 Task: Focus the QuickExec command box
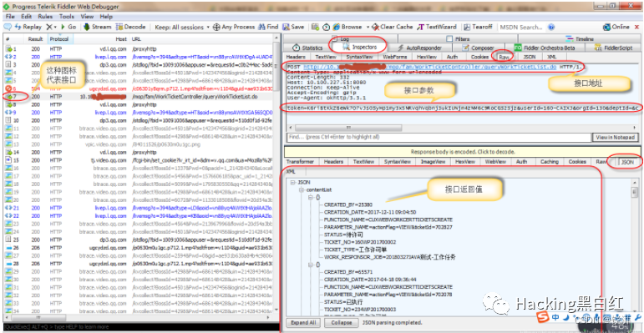[x=140, y=327]
